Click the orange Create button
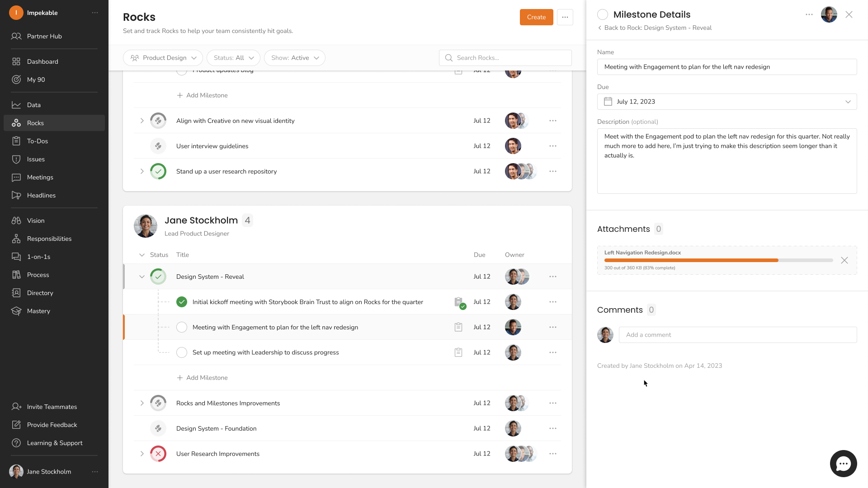This screenshot has height=488, width=868. point(536,17)
